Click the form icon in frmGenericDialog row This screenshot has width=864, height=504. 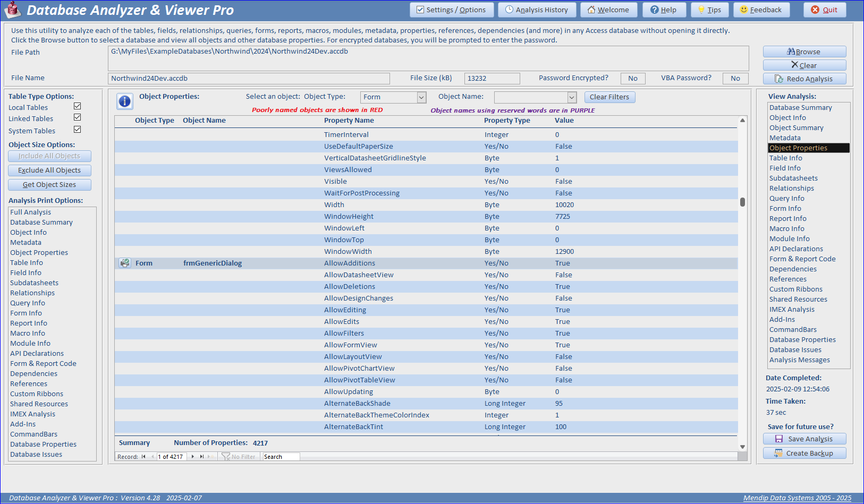click(x=125, y=263)
